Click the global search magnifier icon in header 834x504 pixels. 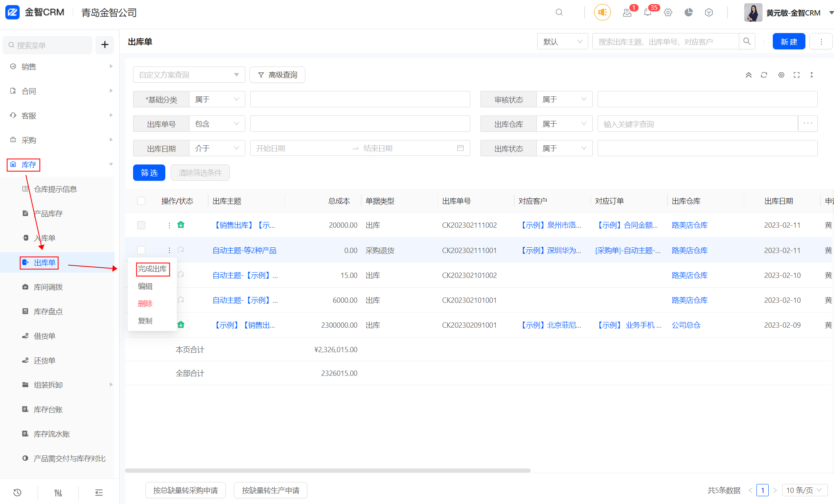(559, 12)
